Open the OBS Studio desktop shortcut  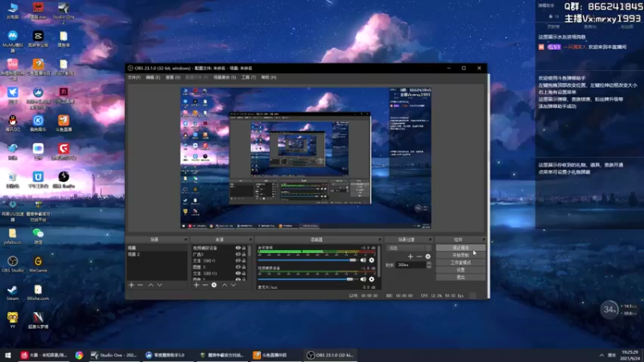[13, 264]
